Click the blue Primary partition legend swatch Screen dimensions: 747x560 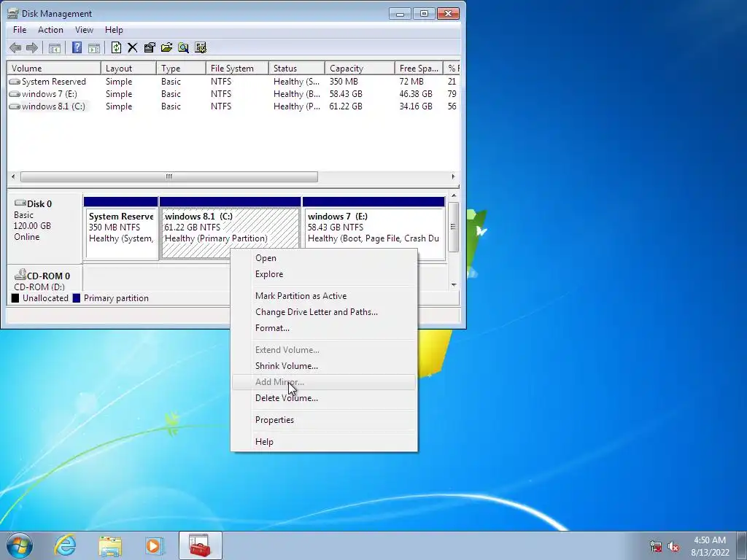(x=76, y=298)
